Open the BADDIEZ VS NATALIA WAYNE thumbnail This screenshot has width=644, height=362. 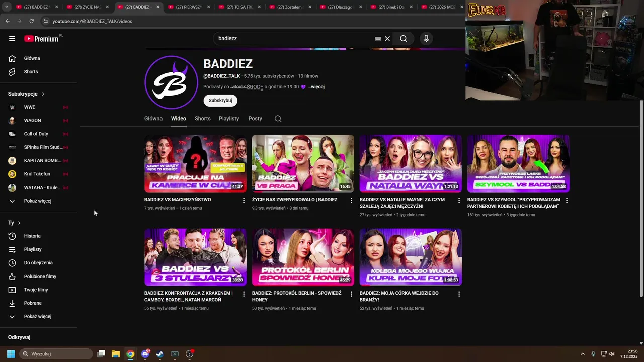click(x=411, y=163)
